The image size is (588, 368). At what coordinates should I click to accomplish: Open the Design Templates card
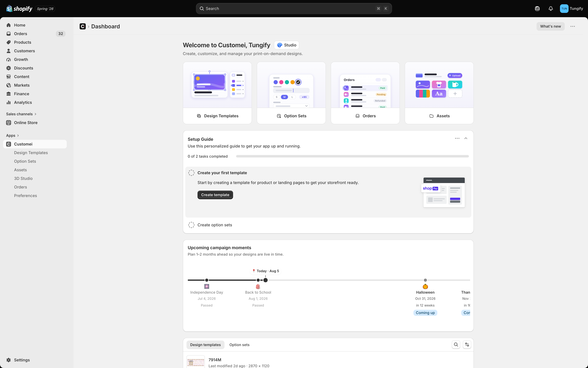click(x=217, y=93)
